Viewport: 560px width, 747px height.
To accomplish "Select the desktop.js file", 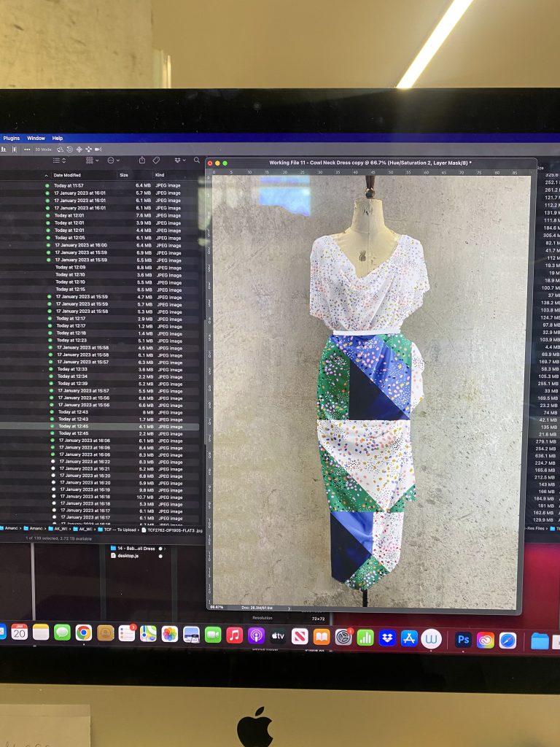I will 124,555.
